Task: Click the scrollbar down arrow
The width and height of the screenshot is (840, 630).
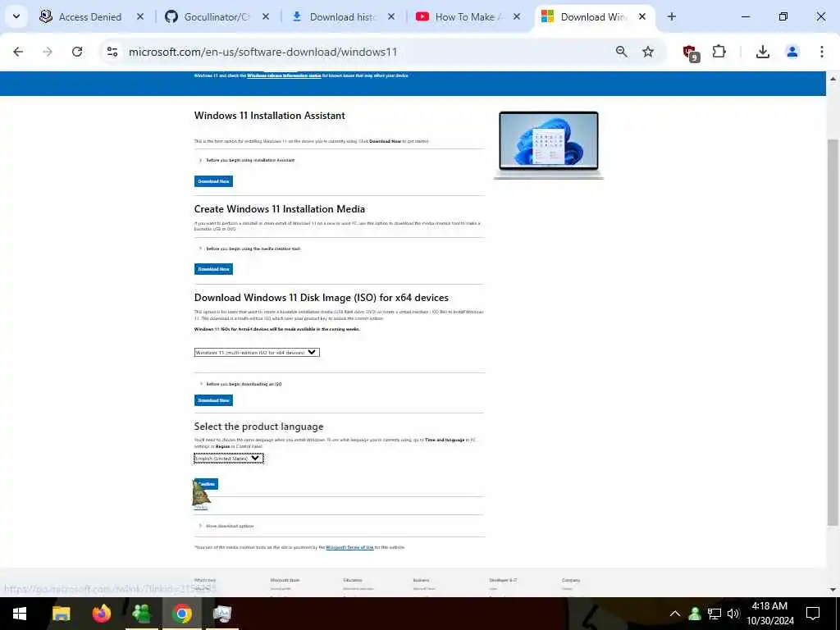Action: 833,590
